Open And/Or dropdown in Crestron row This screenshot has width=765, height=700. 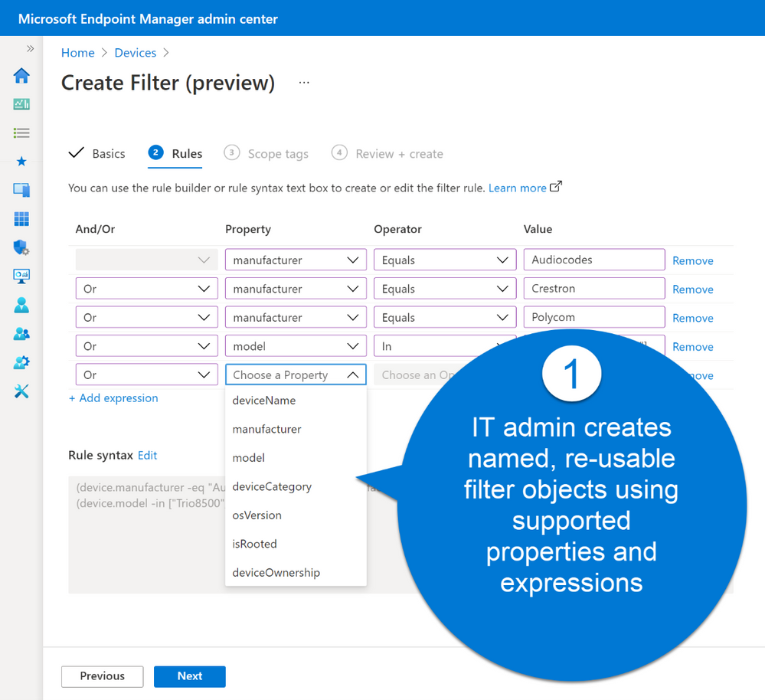[x=146, y=289]
